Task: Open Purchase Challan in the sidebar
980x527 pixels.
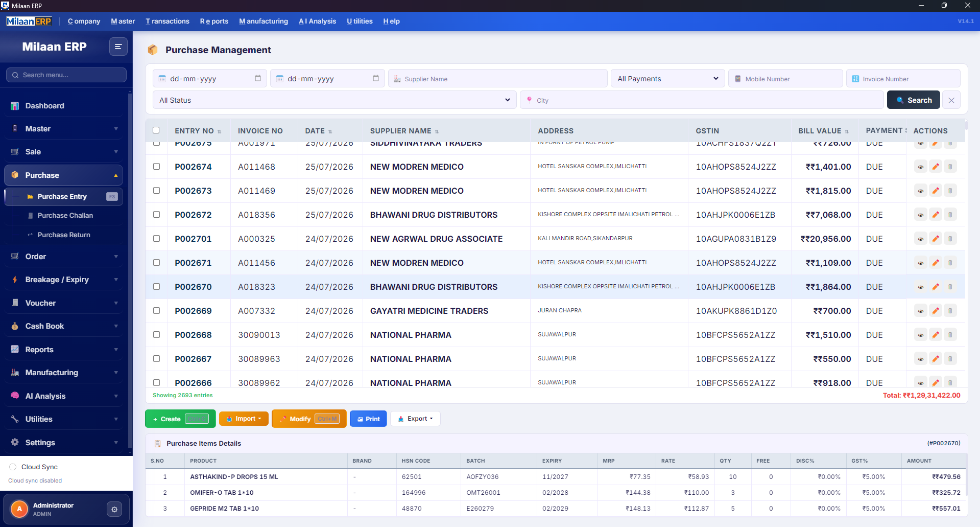Action: (x=65, y=216)
